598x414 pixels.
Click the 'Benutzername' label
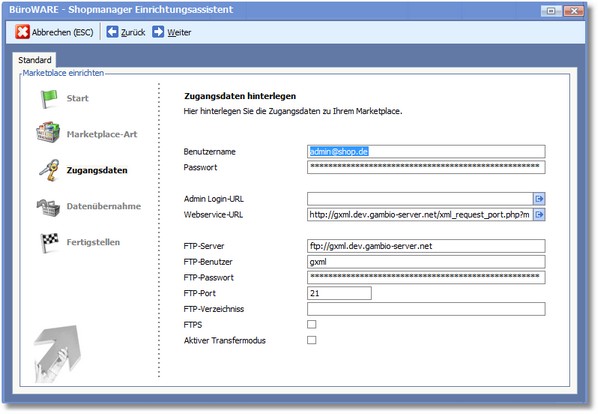209,152
